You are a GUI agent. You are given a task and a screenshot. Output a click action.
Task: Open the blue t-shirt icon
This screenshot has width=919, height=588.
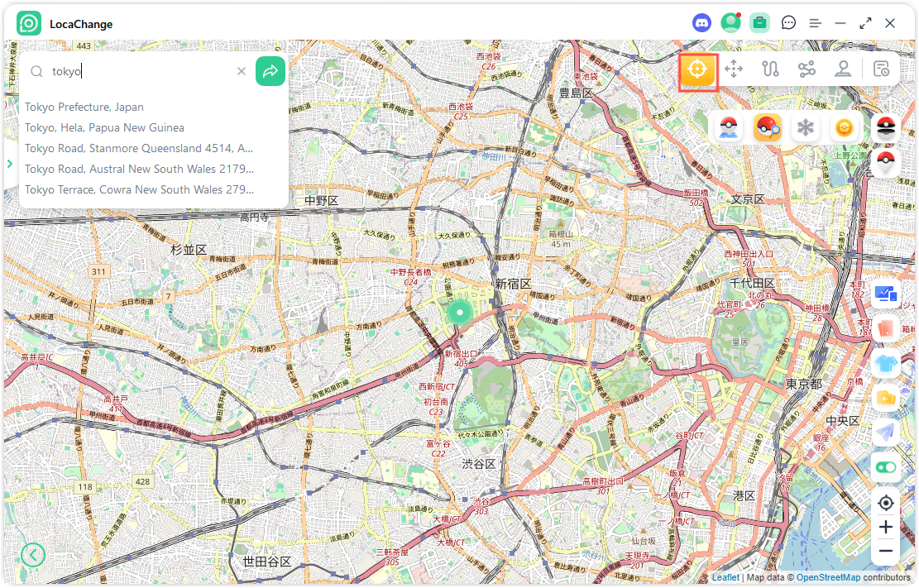point(885,364)
